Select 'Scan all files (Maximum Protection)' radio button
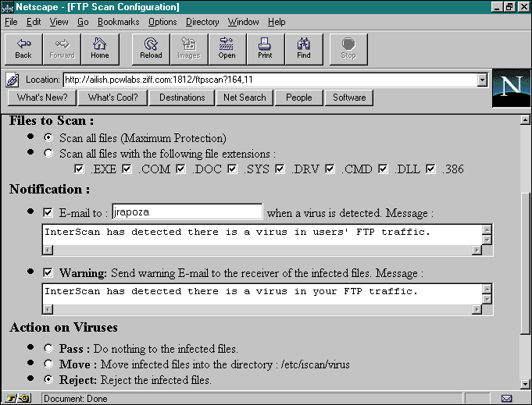 click(x=49, y=138)
